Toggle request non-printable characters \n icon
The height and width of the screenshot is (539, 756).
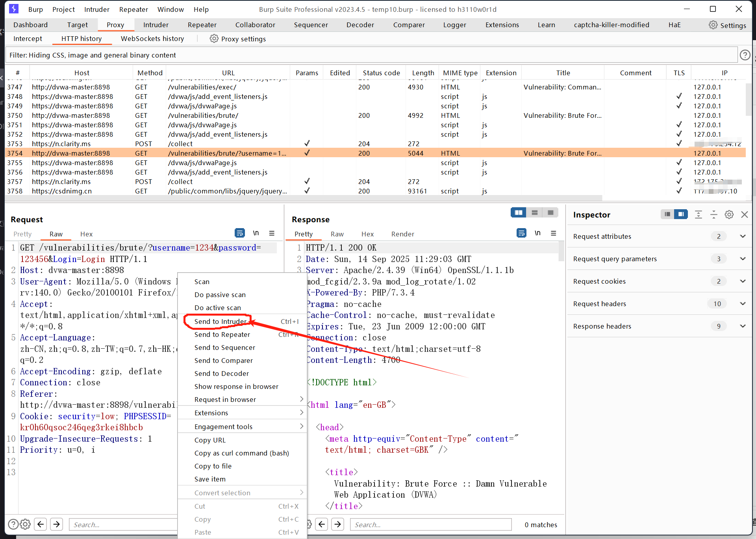tap(256, 233)
